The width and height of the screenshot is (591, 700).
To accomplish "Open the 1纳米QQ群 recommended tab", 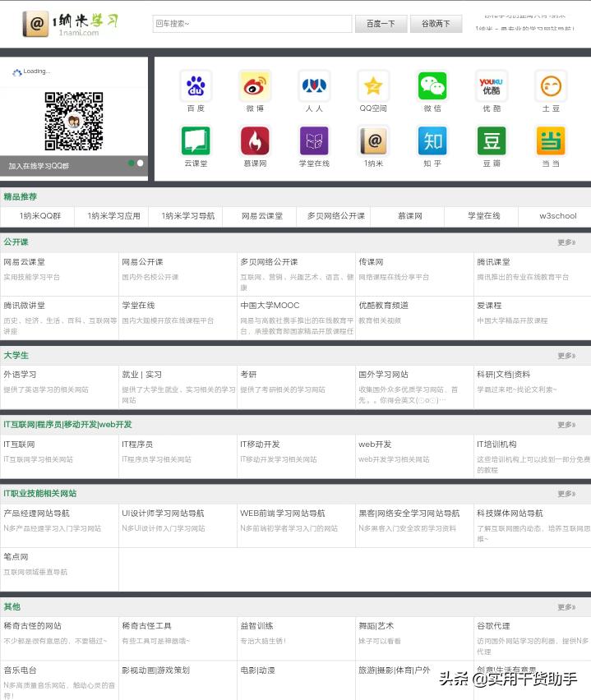I will pyautogui.click(x=39, y=216).
